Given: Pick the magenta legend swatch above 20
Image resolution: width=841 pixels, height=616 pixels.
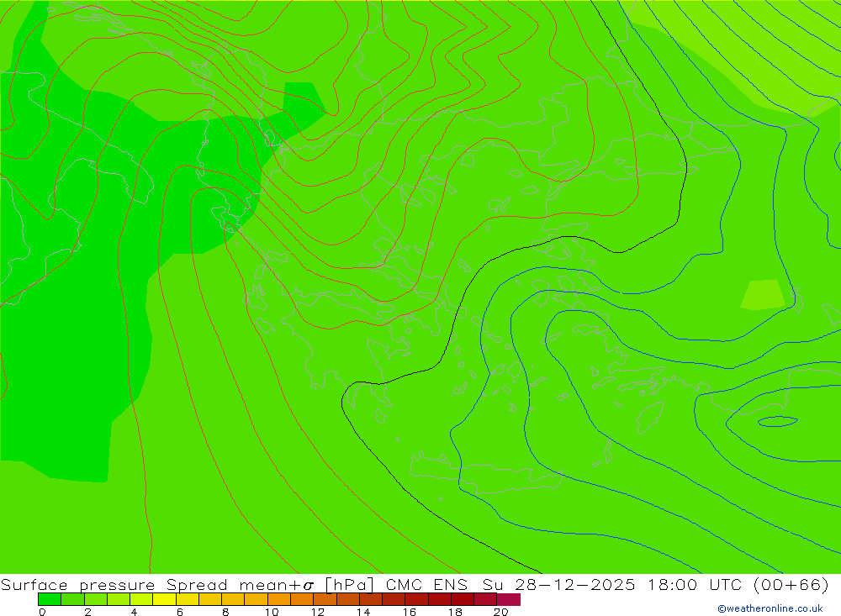Looking at the screenshot, I should (x=509, y=599).
